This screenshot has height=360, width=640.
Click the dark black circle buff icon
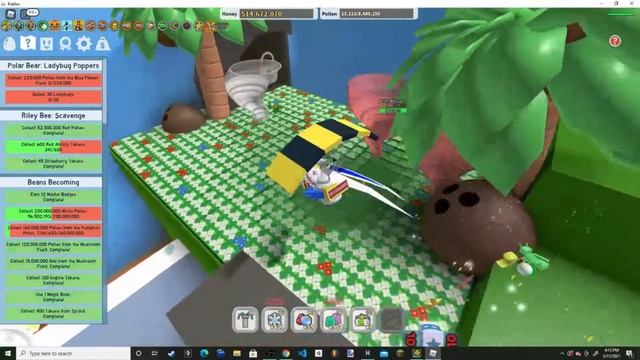pos(187,27)
